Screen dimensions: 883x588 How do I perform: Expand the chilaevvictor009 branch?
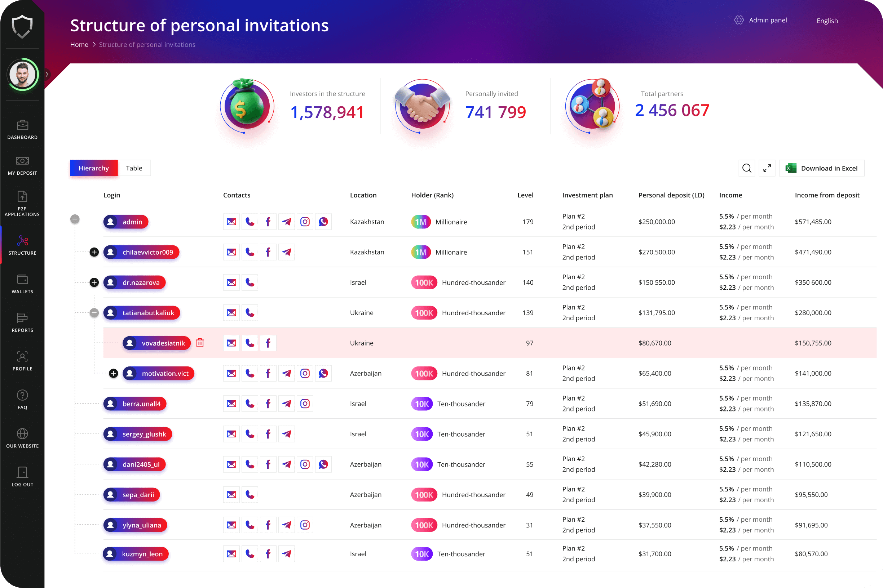click(94, 252)
